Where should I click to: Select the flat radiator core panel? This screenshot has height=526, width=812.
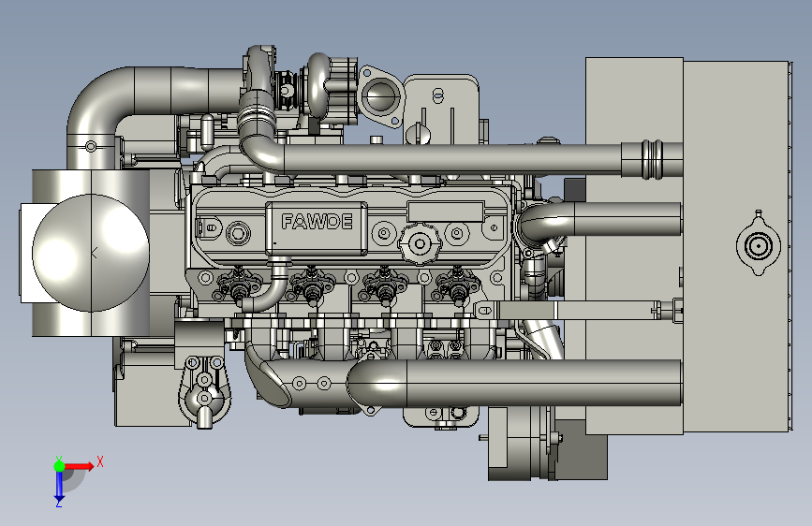[x=736, y=247]
